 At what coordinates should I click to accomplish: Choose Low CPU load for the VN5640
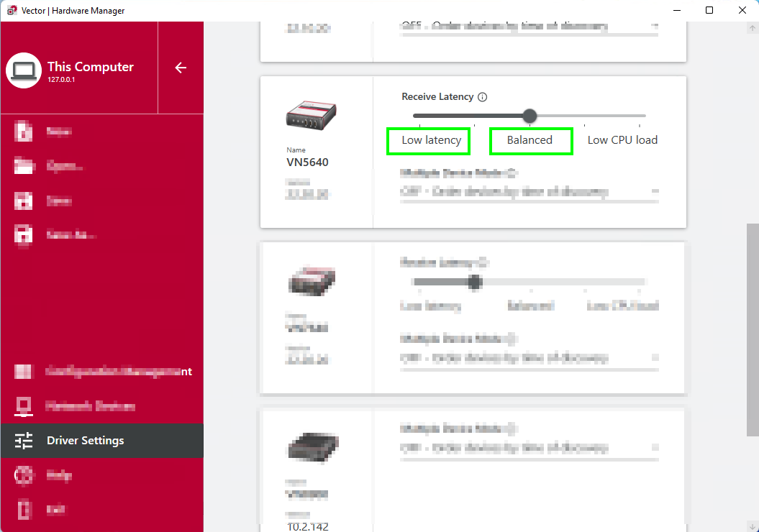pyautogui.click(x=622, y=140)
